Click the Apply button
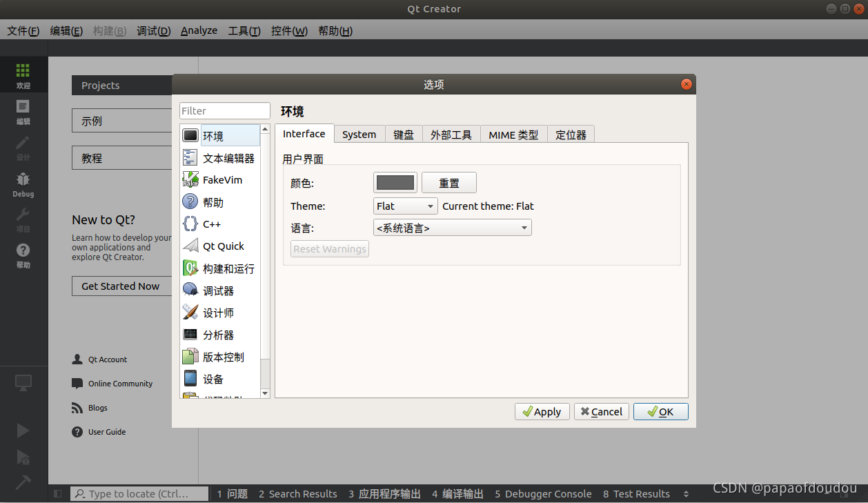The width and height of the screenshot is (868, 503). pos(542,411)
